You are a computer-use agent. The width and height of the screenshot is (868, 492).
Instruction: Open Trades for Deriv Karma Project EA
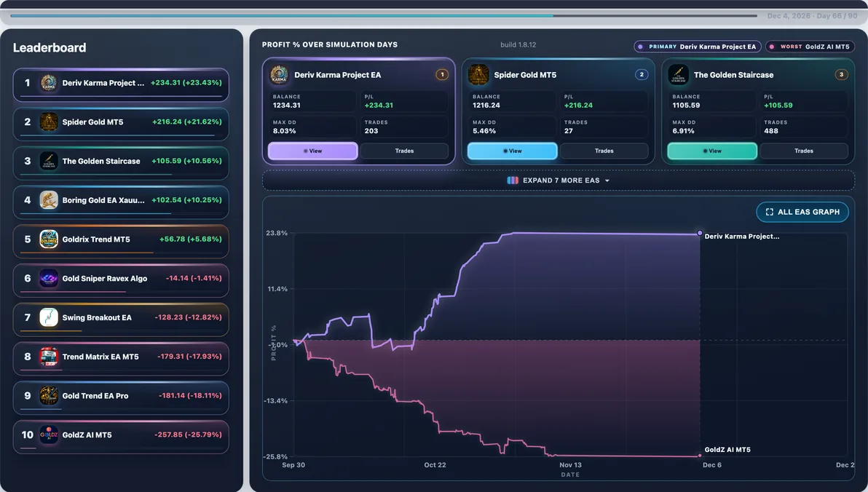point(404,151)
